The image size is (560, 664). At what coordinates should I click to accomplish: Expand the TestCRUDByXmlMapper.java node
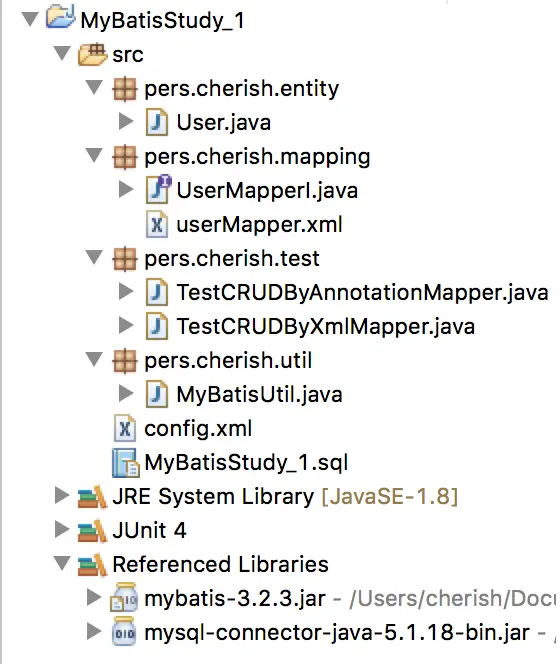point(126,325)
